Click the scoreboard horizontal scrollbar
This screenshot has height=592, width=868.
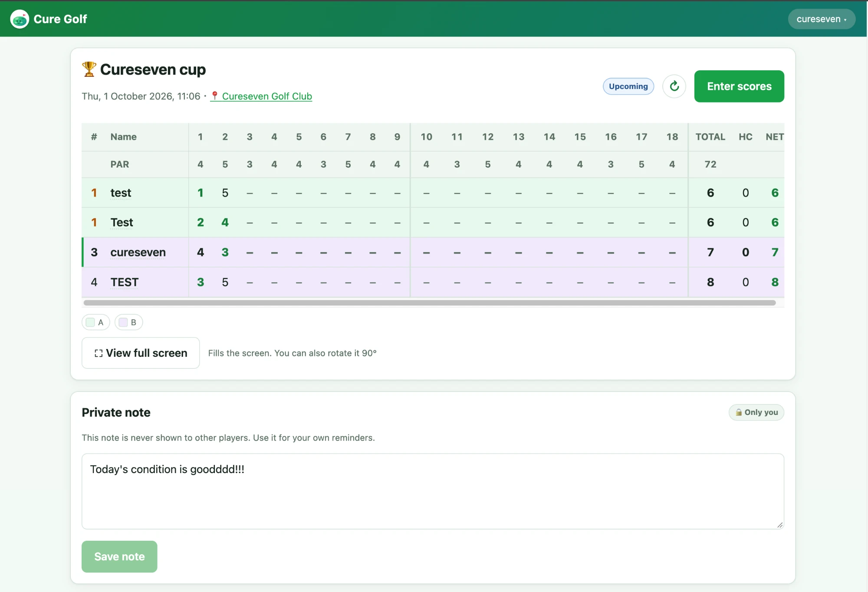[x=430, y=303]
